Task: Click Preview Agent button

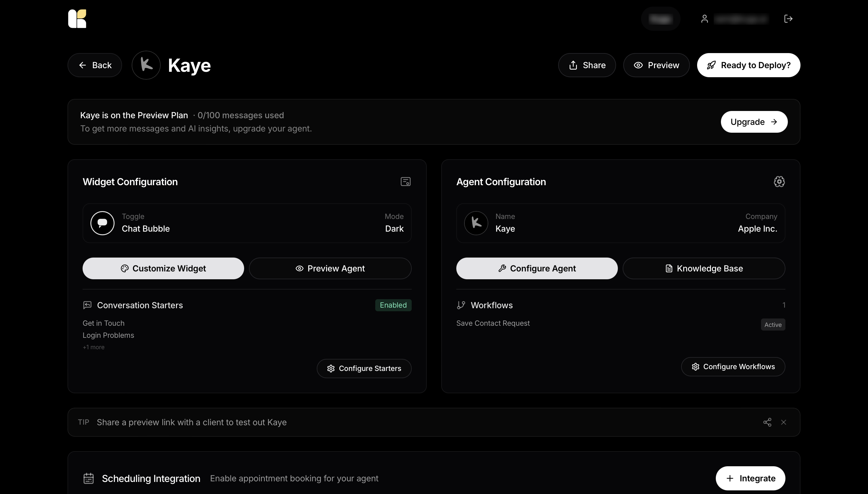Action: 330,268
